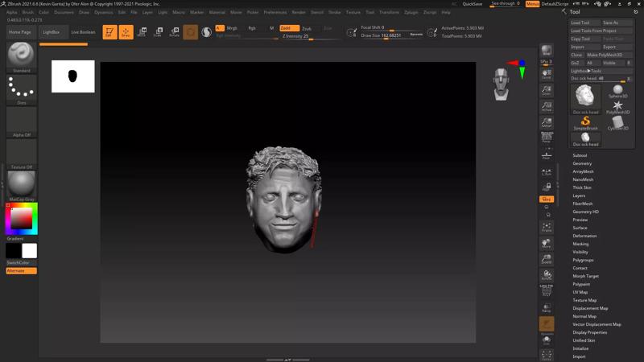Open the Deformation section

coord(584,236)
